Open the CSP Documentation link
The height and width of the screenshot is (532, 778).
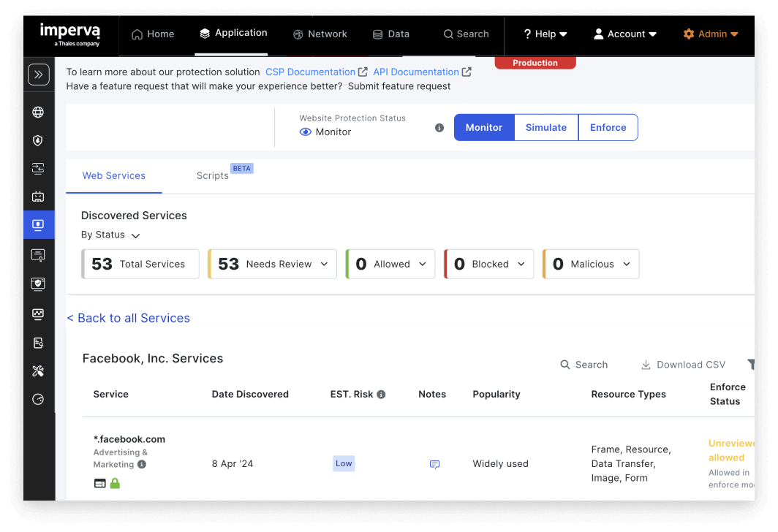[x=311, y=72]
